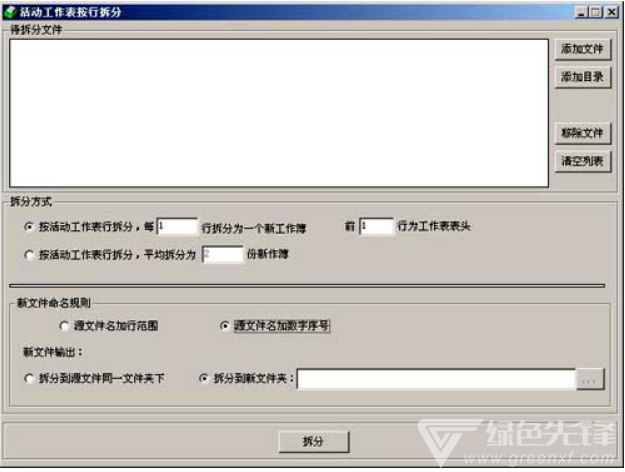Click the 清空列表 button
Viewport: 625px width, 472px height.
[x=582, y=161]
